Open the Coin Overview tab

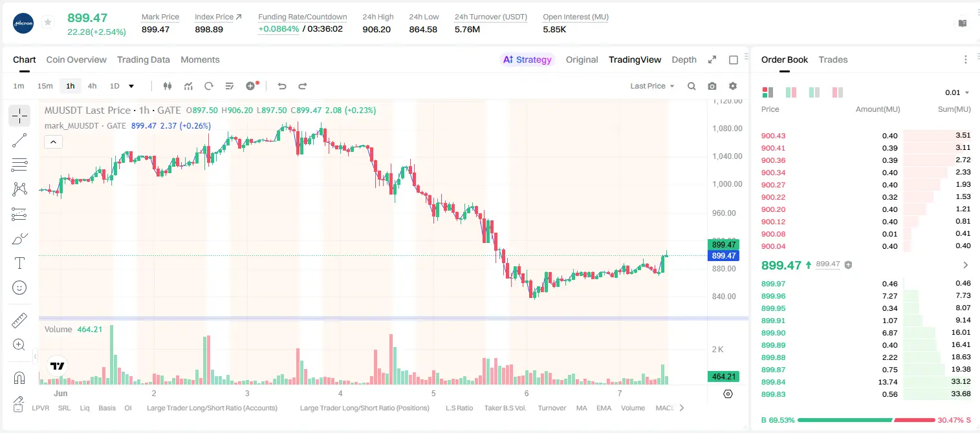(76, 59)
